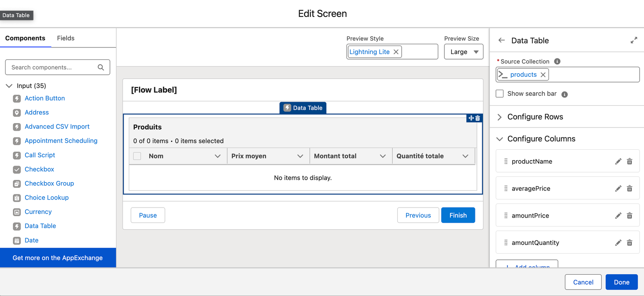644x296 pixels.
Task: Click the info icon next to Source Collection
Action: (x=557, y=62)
